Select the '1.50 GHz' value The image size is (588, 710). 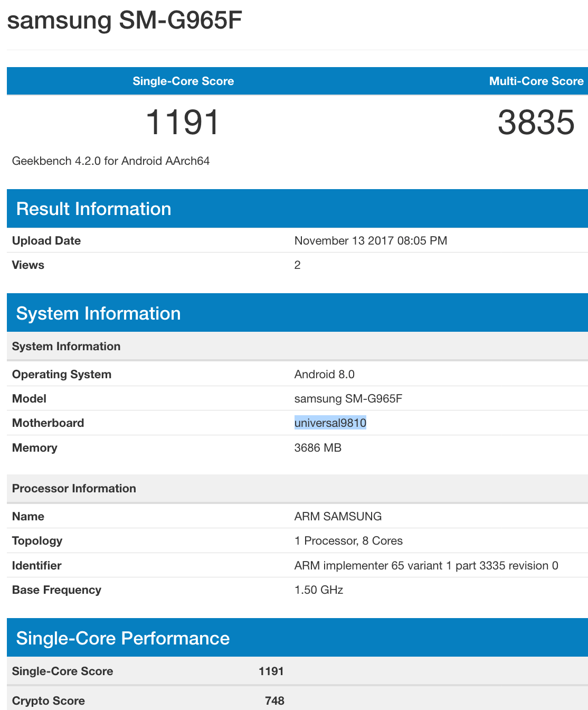click(x=319, y=590)
